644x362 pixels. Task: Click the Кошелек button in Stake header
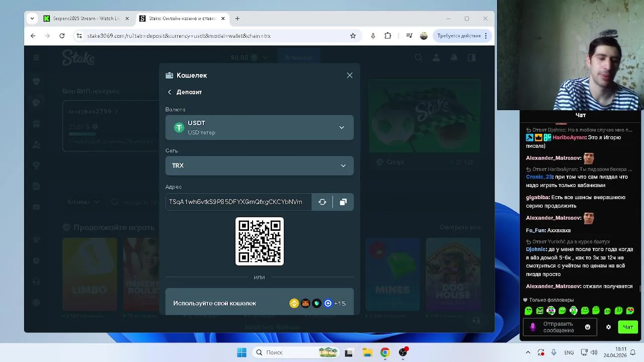(299, 57)
